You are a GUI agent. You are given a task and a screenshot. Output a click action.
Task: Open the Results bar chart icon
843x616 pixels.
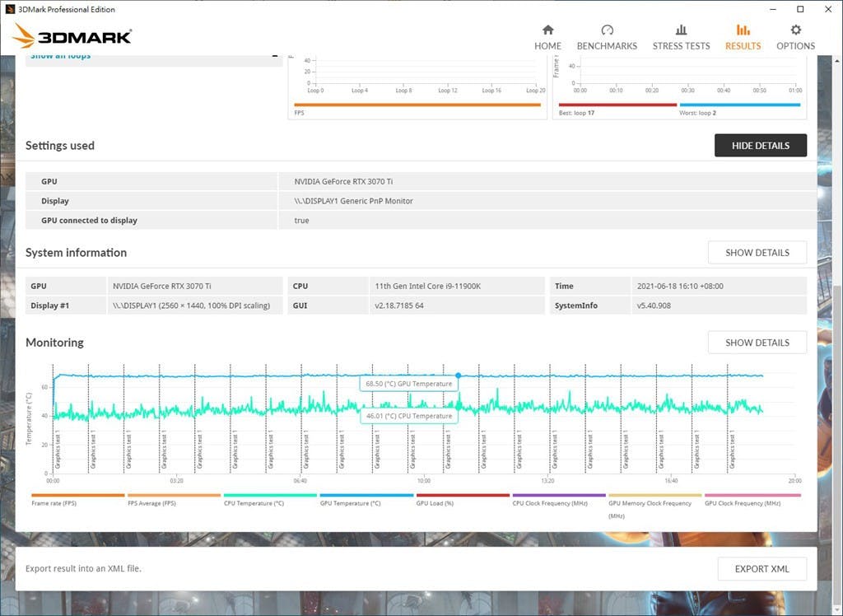point(743,30)
